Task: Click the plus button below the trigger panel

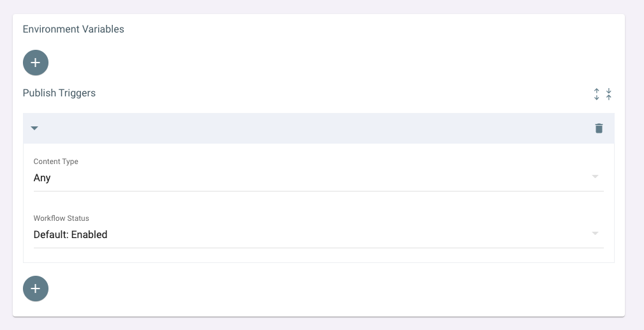Action: click(35, 289)
